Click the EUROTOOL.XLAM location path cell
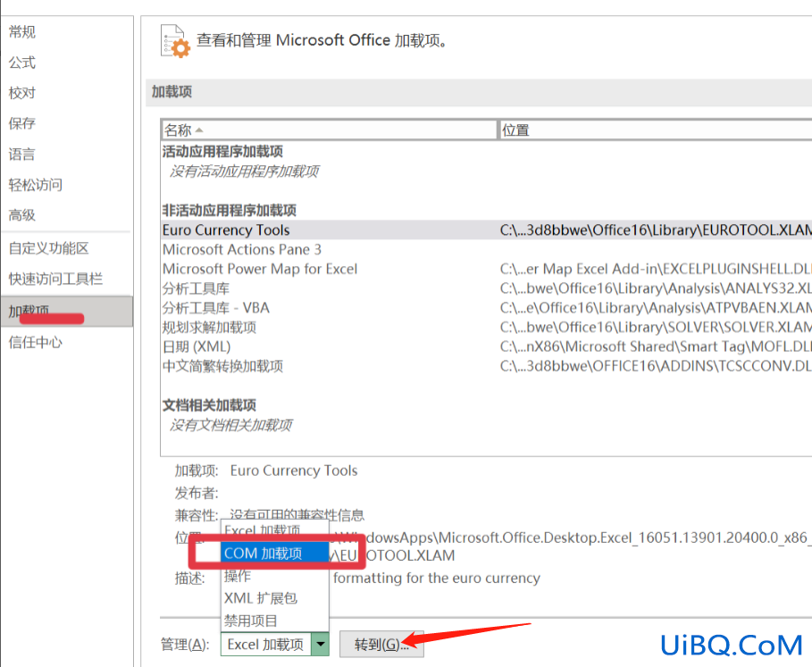The height and width of the screenshot is (667, 812). (x=656, y=229)
